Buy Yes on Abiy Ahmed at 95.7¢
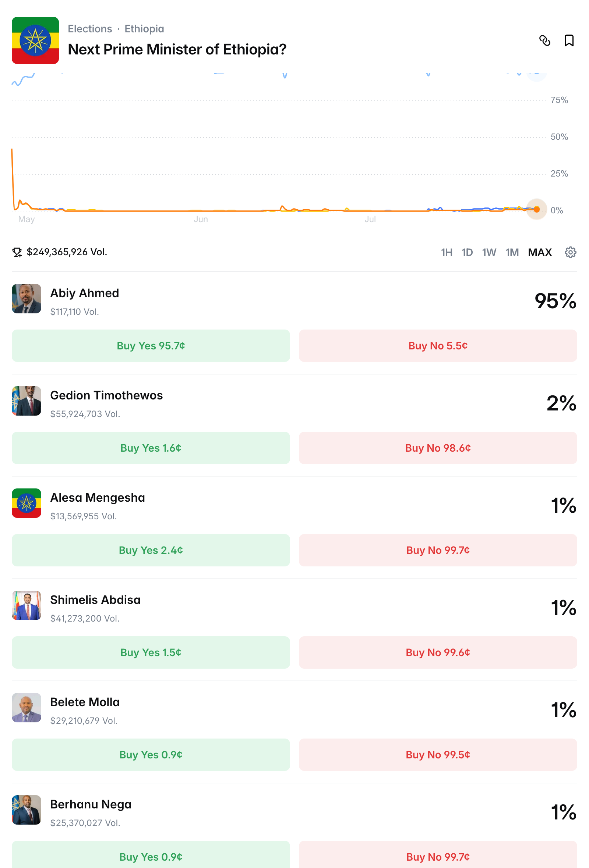This screenshot has width=589, height=868. pos(151,345)
